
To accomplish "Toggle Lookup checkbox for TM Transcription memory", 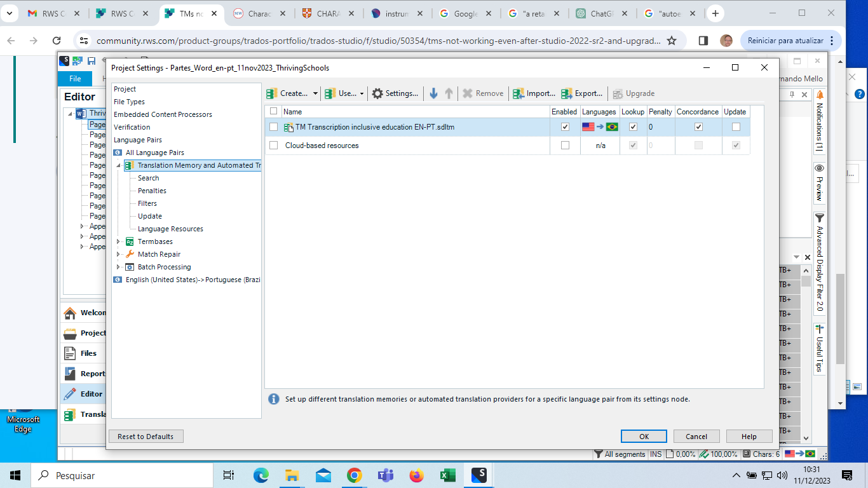I will (x=633, y=127).
